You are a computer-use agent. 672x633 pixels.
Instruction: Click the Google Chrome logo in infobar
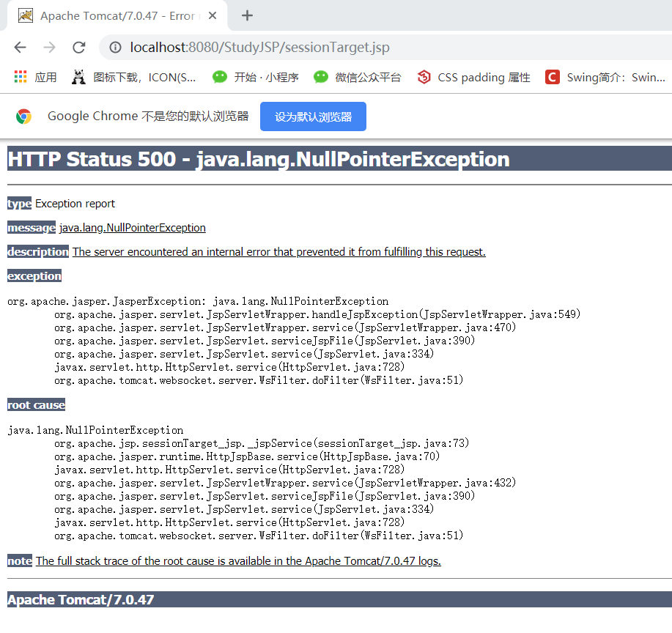[x=23, y=116]
